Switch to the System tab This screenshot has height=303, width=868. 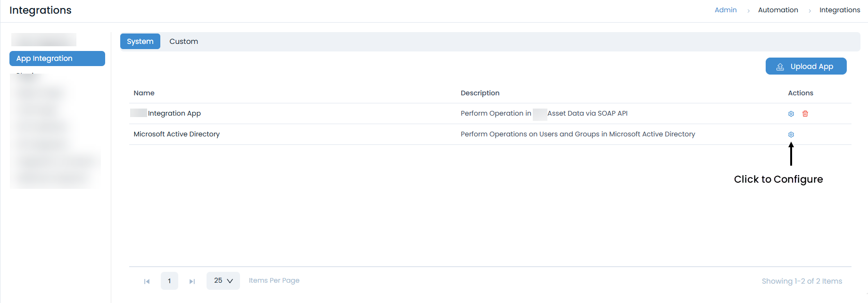[140, 42]
